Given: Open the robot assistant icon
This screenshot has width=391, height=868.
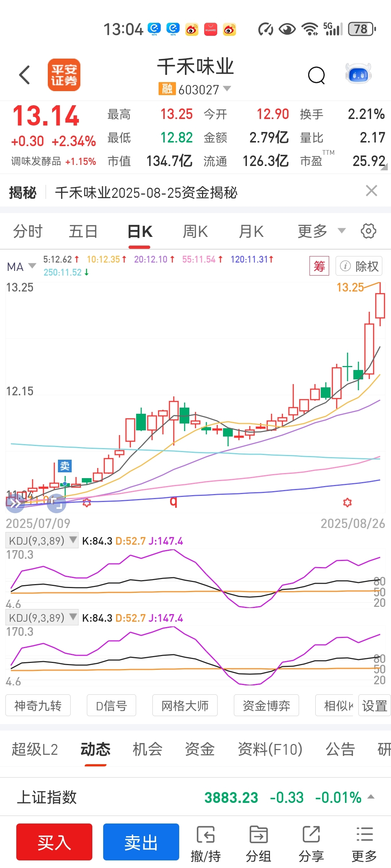Looking at the screenshot, I should (x=358, y=74).
